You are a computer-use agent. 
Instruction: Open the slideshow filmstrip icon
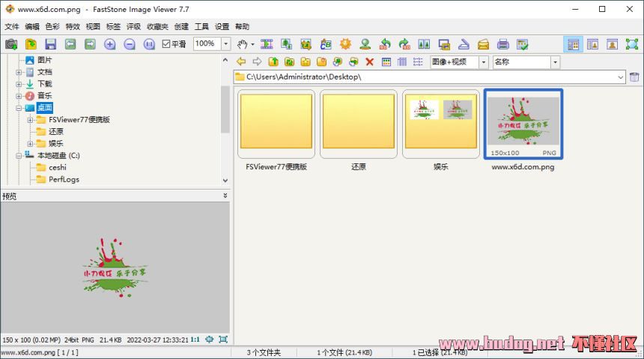point(267,44)
